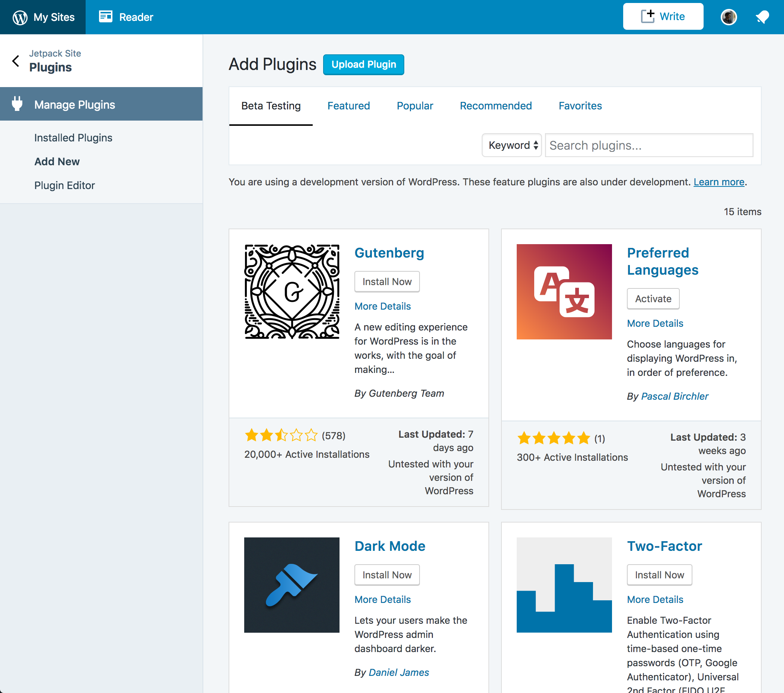Click the plug icon beside Manage Plugins
The width and height of the screenshot is (784, 693).
point(17,104)
